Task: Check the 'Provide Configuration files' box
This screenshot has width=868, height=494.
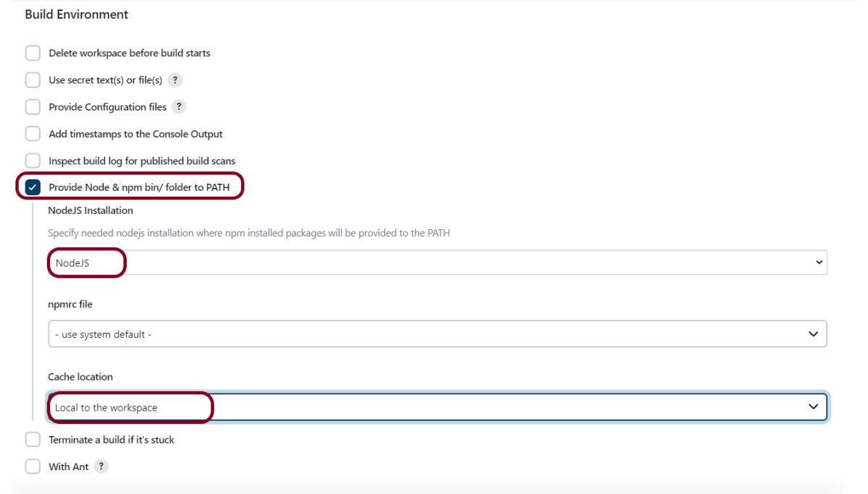Action: point(33,107)
